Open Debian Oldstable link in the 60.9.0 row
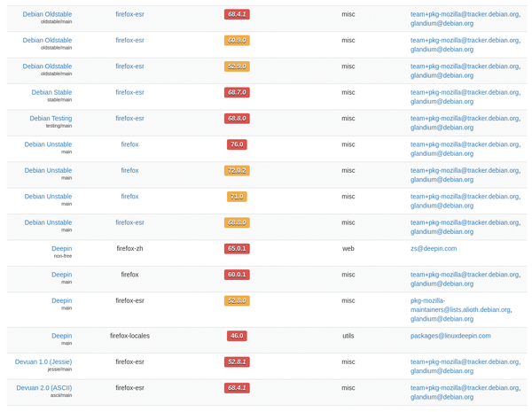532x412 pixels. click(x=47, y=40)
